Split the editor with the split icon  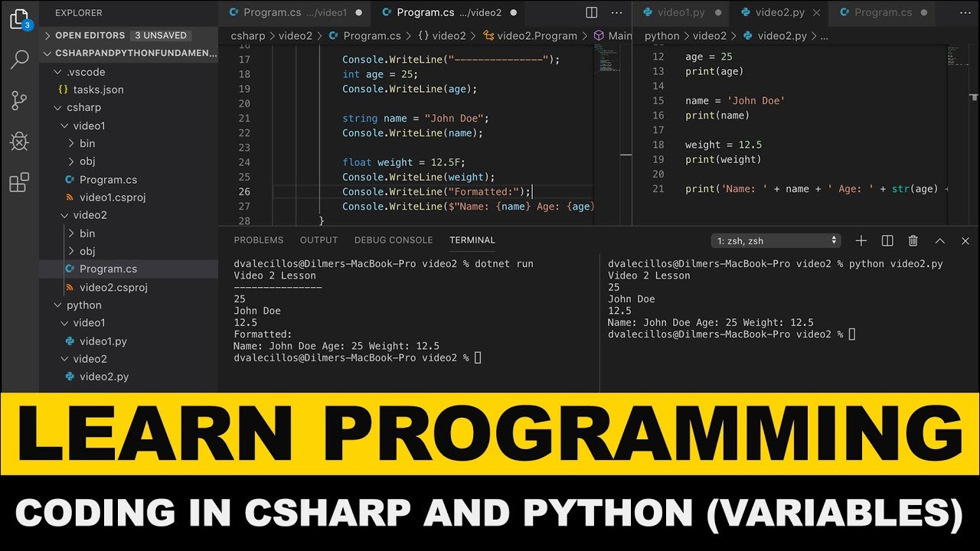592,12
